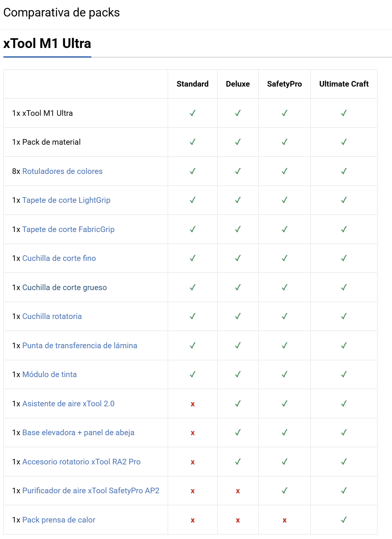Open the Cuchilla rotatoria link
This screenshot has height=539, width=392.
[52, 316]
